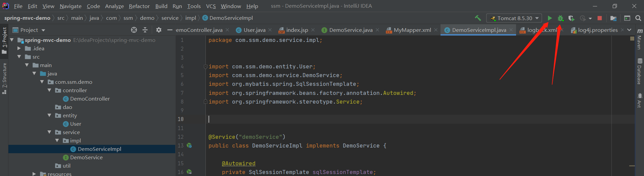Select the User class in tree

point(75,124)
